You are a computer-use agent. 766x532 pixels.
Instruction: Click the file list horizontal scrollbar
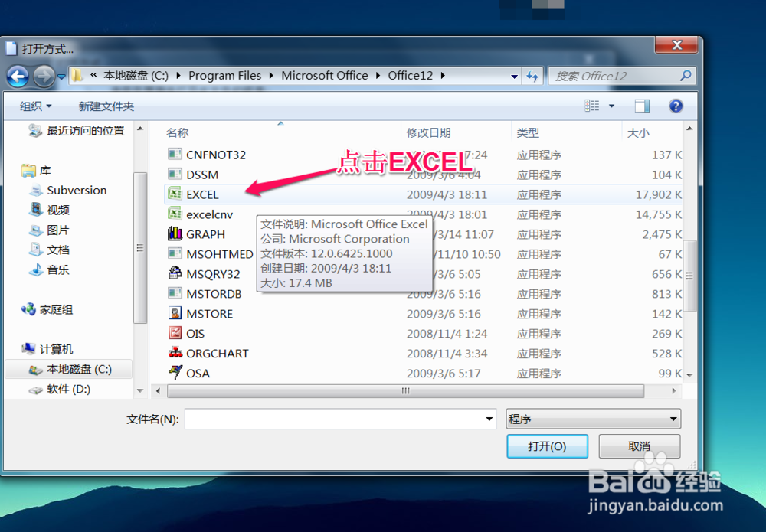[x=405, y=391]
